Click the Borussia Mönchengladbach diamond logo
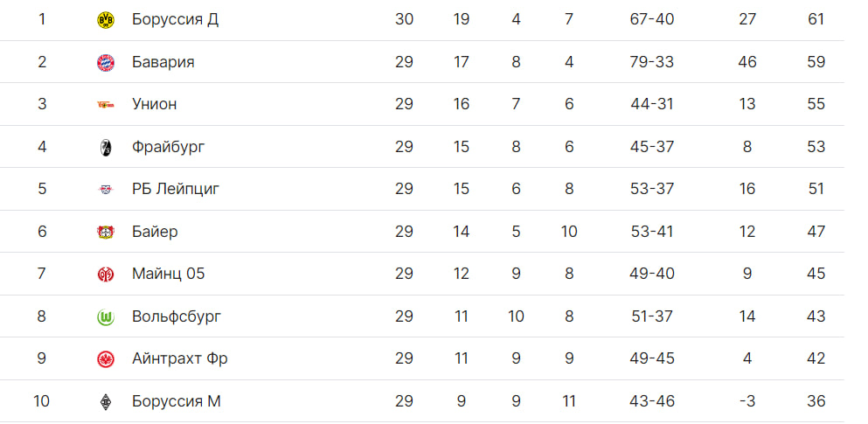The width and height of the screenshot is (868, 424). coord(105,401)
